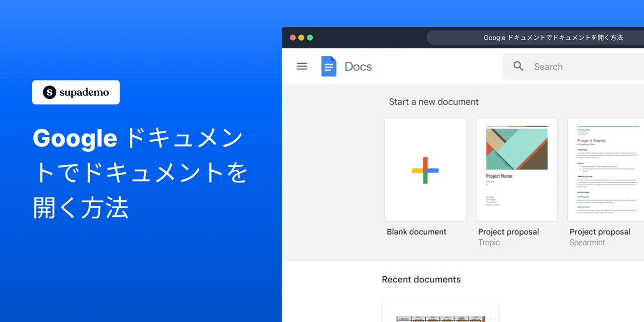Screen dimensions: 644x322
Task: Click the Start a new document heading
Action: tap(433, 101)
